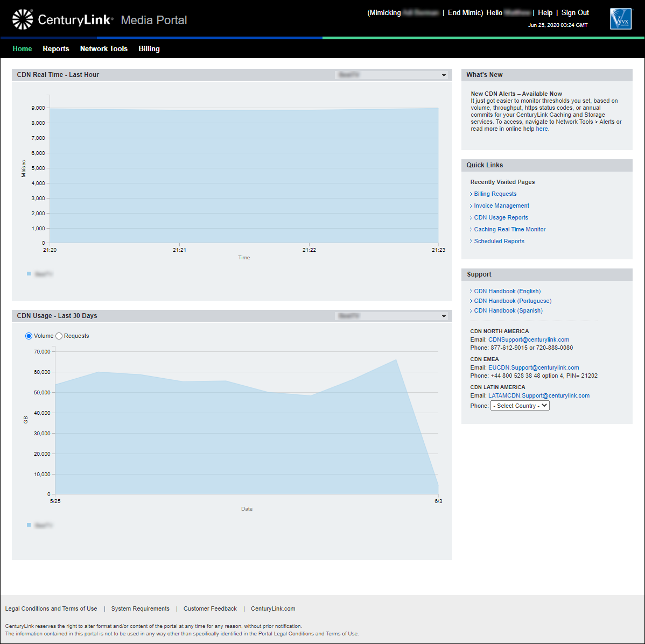
Task: Click the 'CDN NORTH AMERICA' heading
Action: click(500, 331)
